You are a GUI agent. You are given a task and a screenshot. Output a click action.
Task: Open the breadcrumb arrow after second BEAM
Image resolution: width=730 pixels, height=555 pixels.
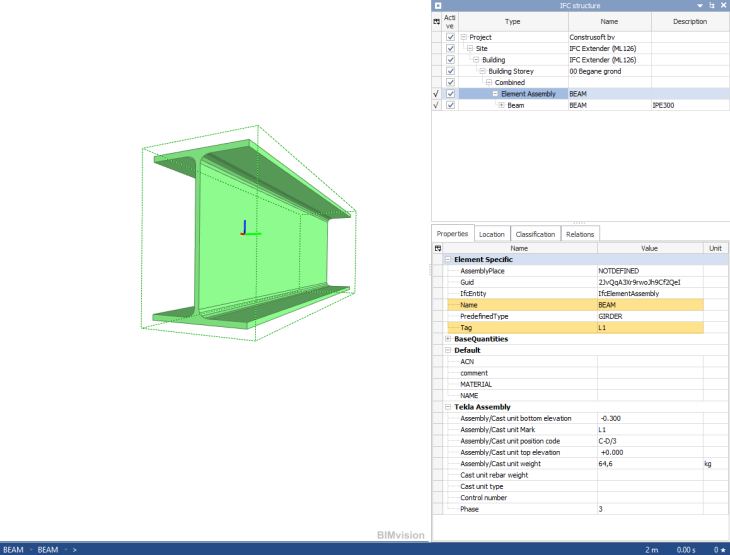point(66,550)
